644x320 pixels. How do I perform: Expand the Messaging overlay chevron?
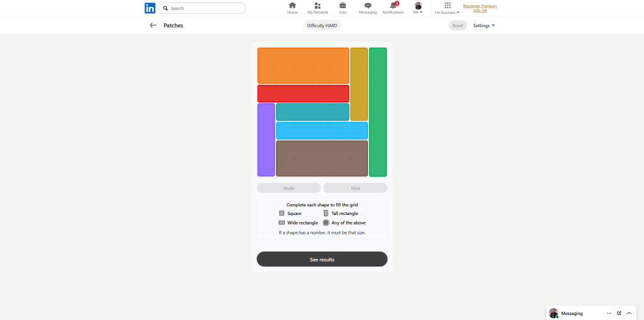629,314
